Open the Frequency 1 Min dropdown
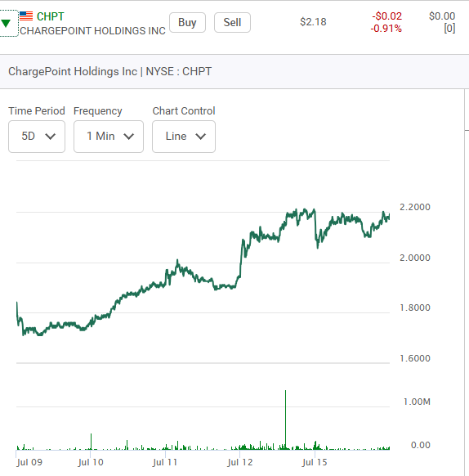The image size is (469, 476). pos(109,137)
